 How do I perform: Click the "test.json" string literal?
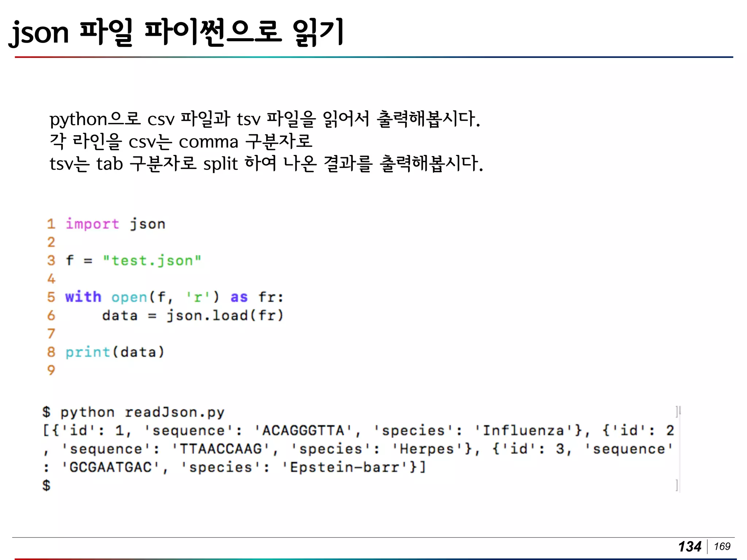(152, 261)
